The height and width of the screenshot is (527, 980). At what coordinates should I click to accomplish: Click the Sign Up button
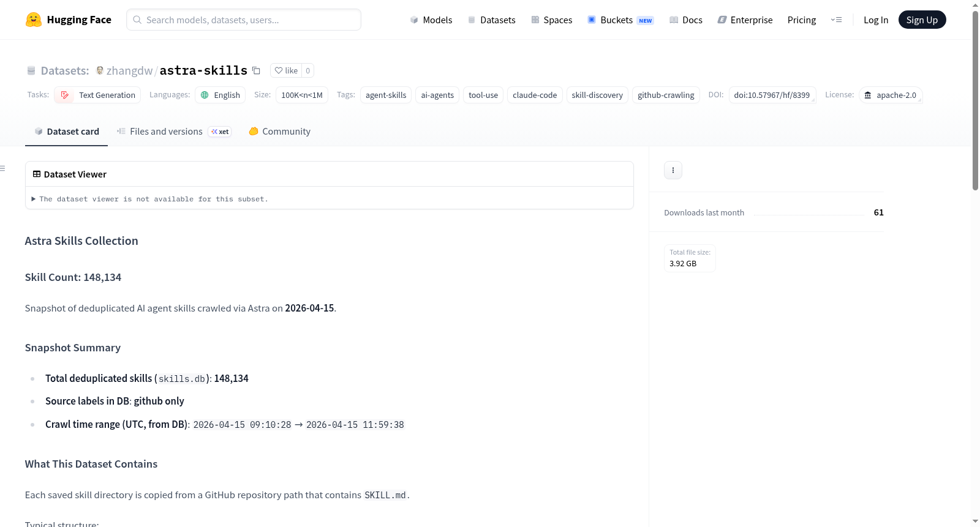point(922,20)
